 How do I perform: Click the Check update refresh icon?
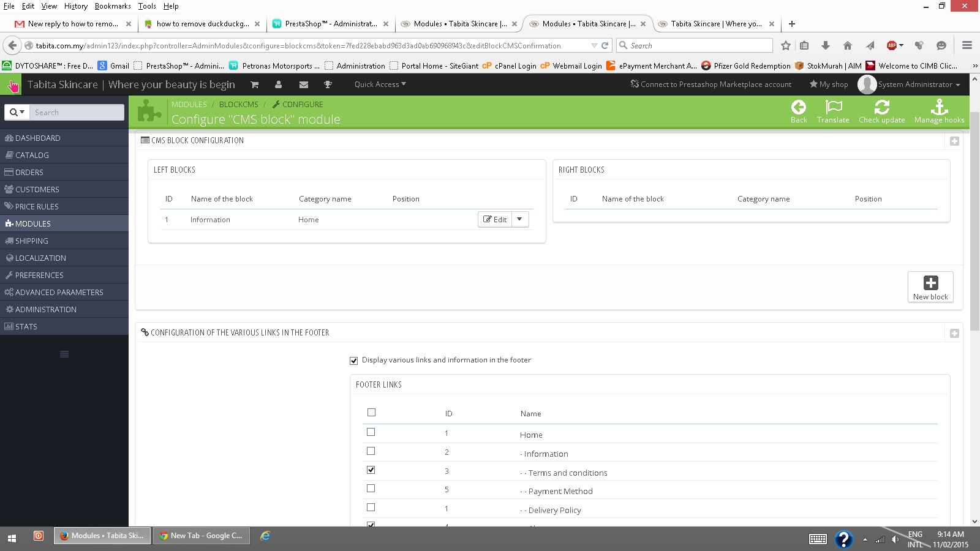tap(881, 111)
